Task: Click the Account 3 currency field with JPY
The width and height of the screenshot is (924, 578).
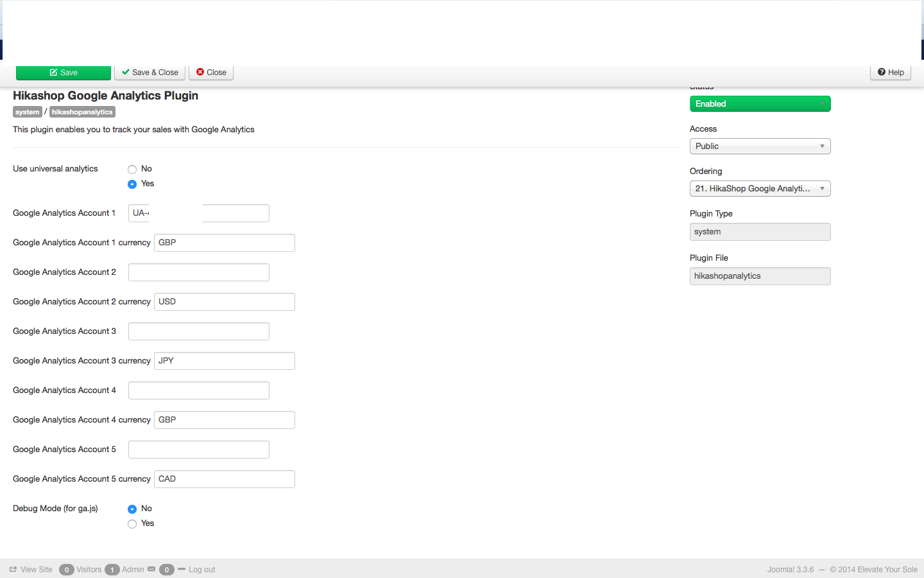Action: tap(225, 361)
